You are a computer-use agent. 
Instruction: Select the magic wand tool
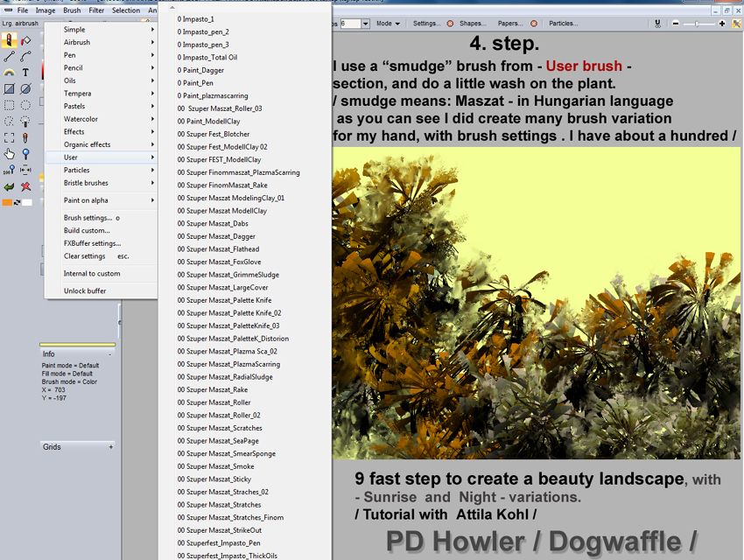[x=25, y=122]
